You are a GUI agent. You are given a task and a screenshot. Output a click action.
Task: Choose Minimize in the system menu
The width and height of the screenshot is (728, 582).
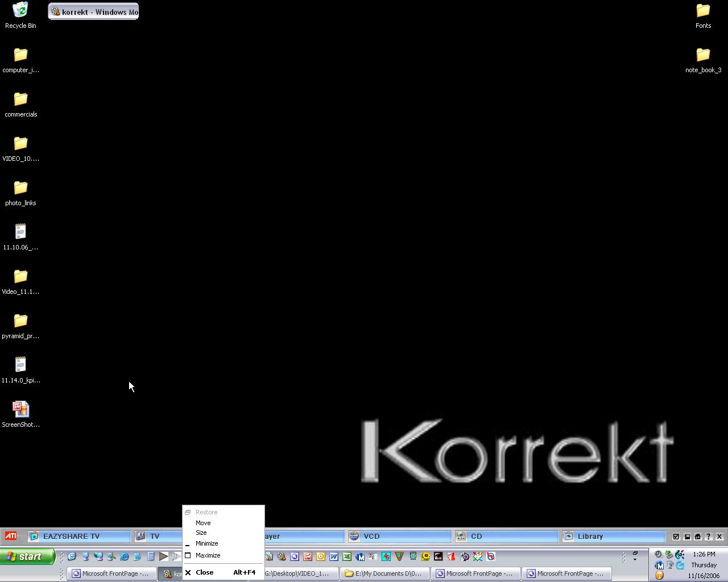pyautogui.click(x=206, y=543)
